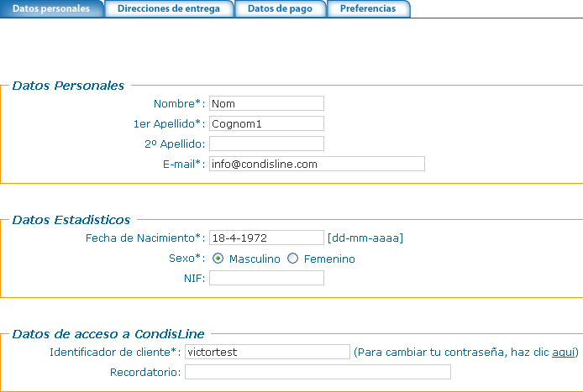
Task: Click the Datos Personales section heading
Action: click(68, 86)
